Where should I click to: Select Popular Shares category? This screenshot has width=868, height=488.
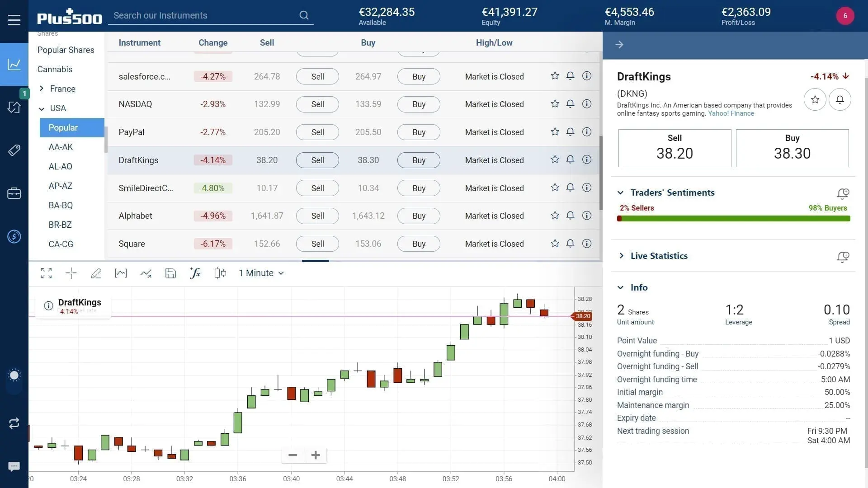click(x=66, y=50)
